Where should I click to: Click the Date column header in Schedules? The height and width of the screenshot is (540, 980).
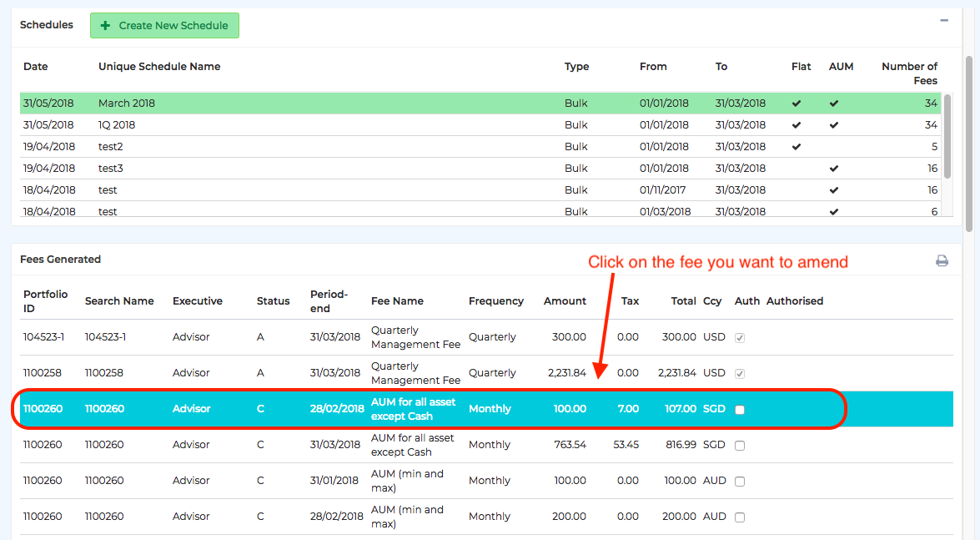(36, 67)
